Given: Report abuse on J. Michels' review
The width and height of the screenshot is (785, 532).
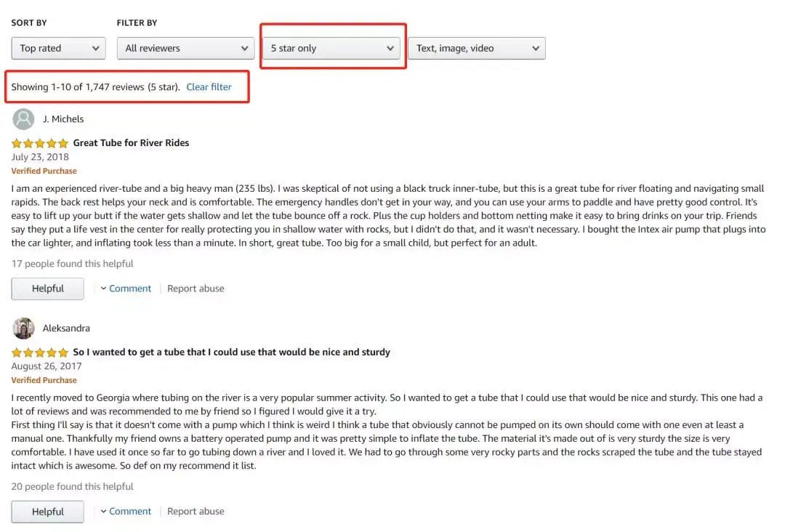Looking at the screenshot, I should (x=196, y=289).
